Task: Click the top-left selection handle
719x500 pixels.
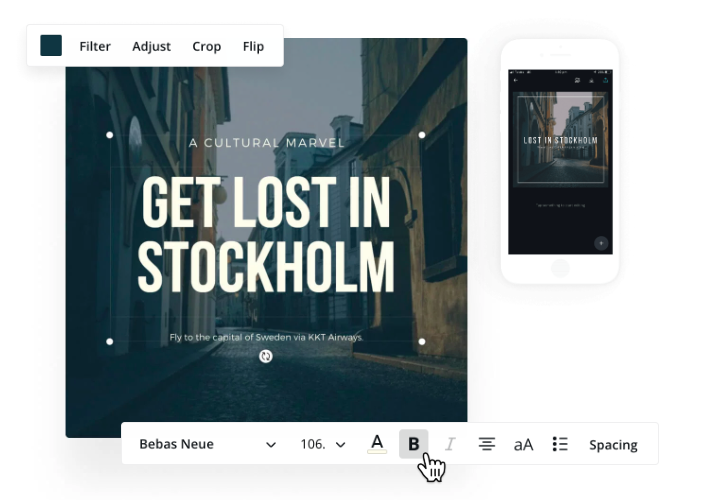Action: [110, 135]
